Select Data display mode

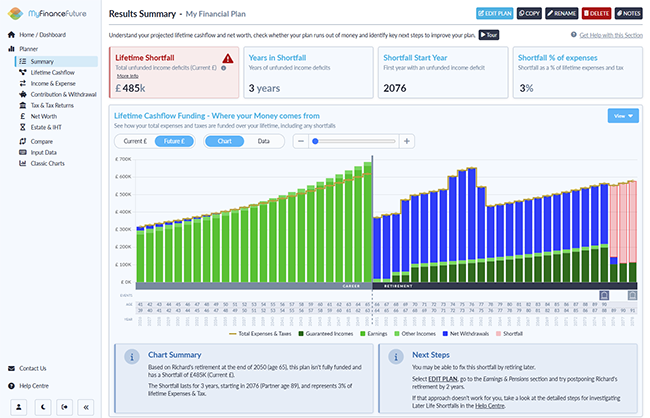coord(264,141)
